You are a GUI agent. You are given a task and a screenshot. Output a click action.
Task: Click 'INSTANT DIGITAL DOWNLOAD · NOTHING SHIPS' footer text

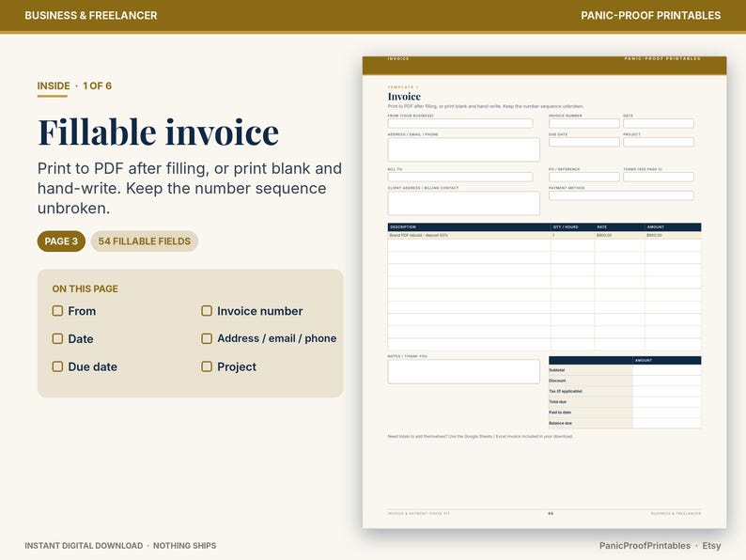point(120,546)
